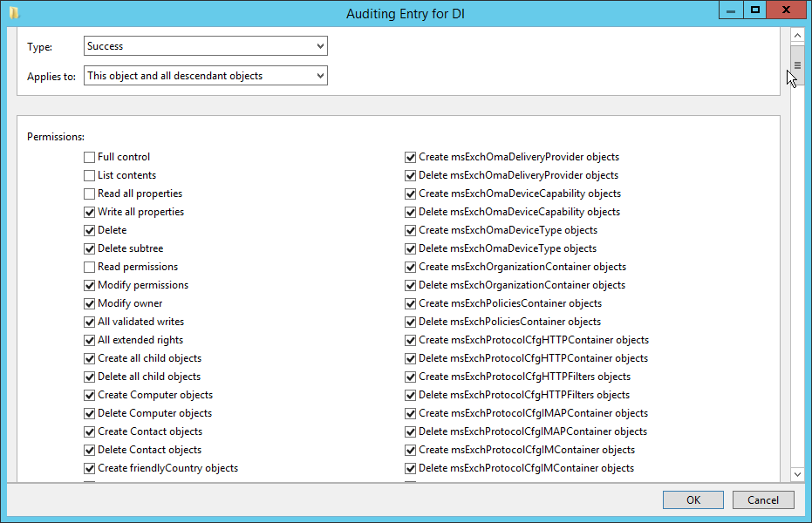Open the Type dropdown showing Success
Image resolution: width=812 pixels, height=523 pixels.
click(206, 46)
